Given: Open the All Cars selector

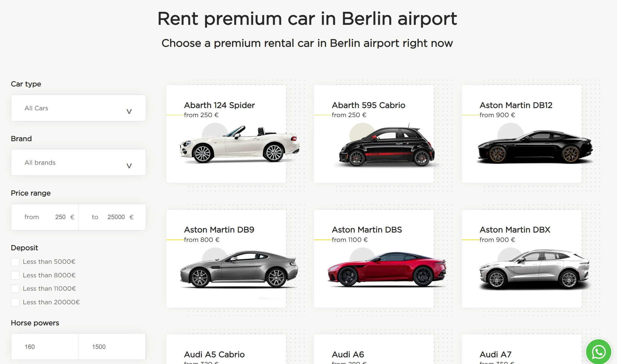Looking at the screenshot, I should [78, 108].
